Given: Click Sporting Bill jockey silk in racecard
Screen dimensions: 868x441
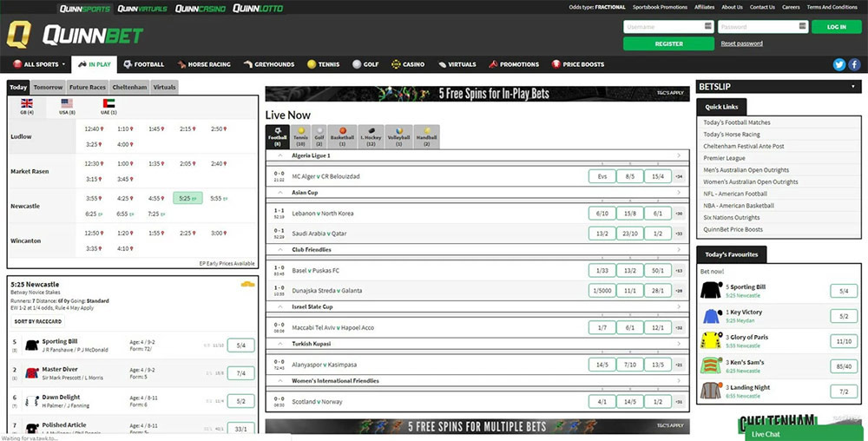Looking at the screenshot, I should coord(31,346).
